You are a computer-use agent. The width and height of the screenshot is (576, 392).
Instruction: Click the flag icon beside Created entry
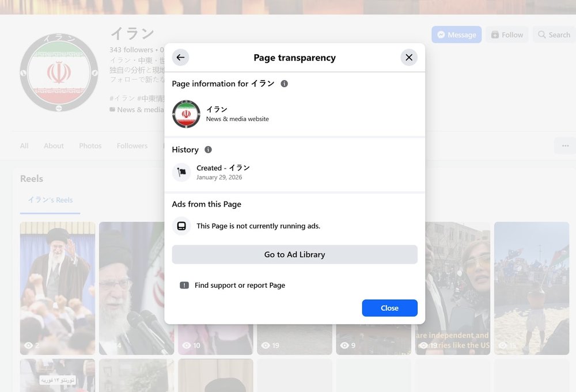[181, 172]
